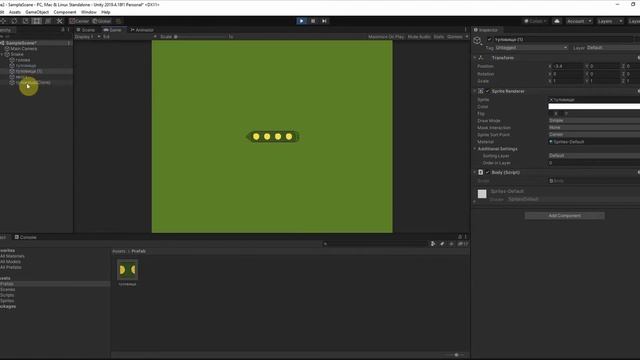The image size is (640, 360).
Task: Click the Pause button in toolbar
Action: (313, 21)
